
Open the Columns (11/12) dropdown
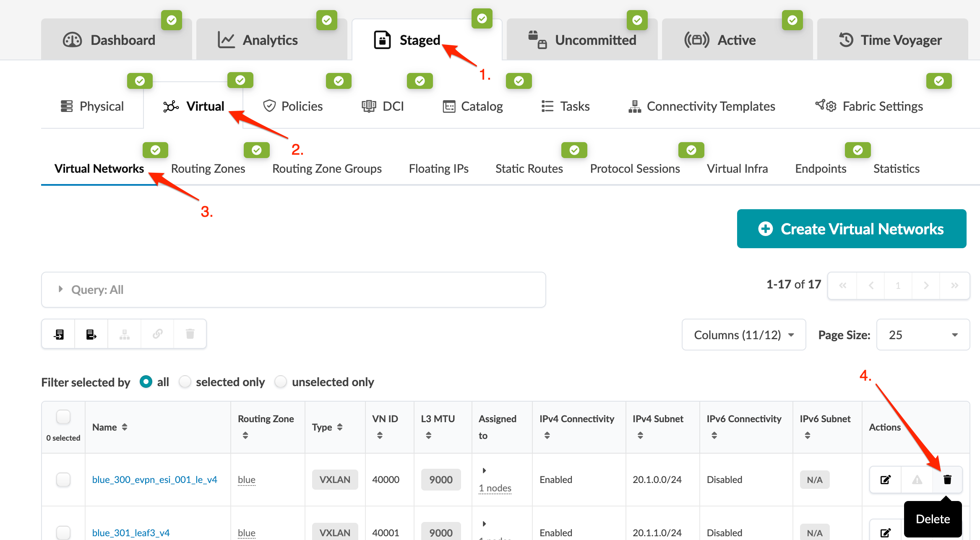click(x=743, y=335)
